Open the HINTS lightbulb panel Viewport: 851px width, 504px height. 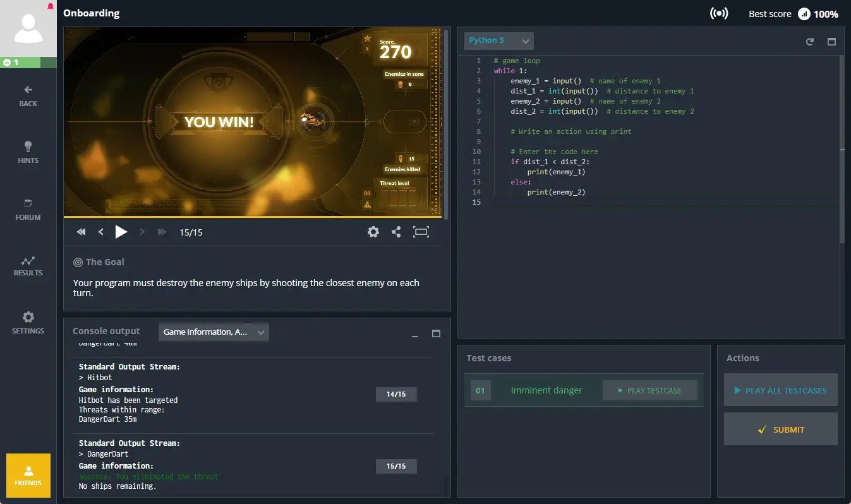[28, 152]
